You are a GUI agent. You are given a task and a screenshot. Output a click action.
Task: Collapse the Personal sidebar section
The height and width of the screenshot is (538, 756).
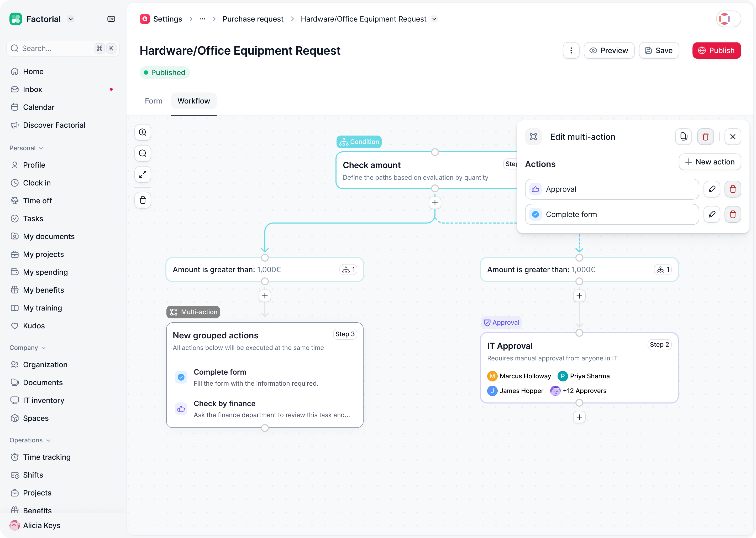tap(41, 148)
